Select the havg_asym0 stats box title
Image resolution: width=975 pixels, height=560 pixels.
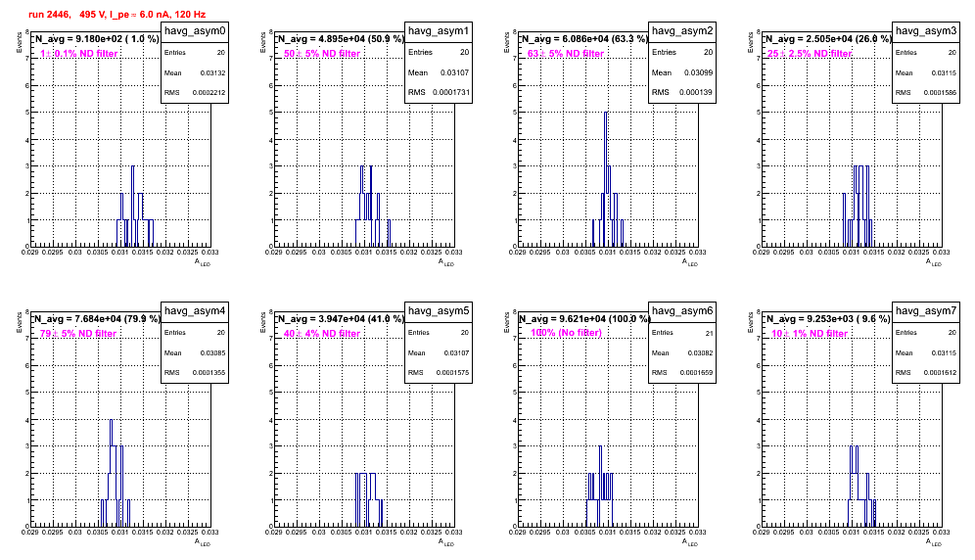[195, 30]
